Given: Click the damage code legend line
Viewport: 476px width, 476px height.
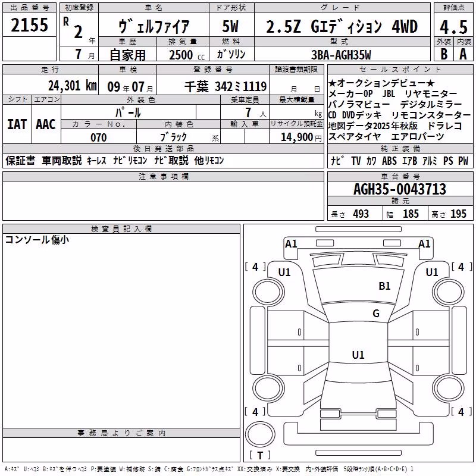Looking at the screenshot, I should click(209, 469).
